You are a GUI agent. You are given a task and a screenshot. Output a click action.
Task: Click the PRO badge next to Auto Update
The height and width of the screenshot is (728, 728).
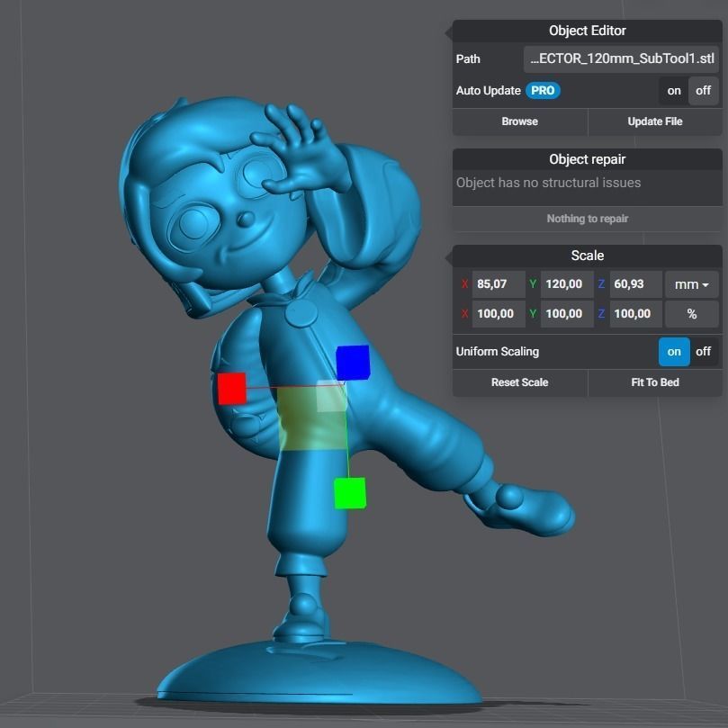tap(543, 91)
